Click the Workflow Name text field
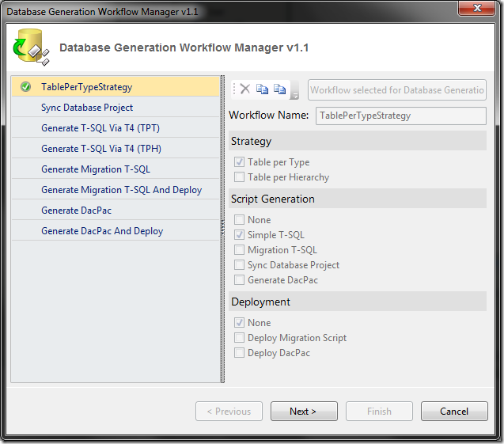The image size is (504, 444). tap(401, 116)
